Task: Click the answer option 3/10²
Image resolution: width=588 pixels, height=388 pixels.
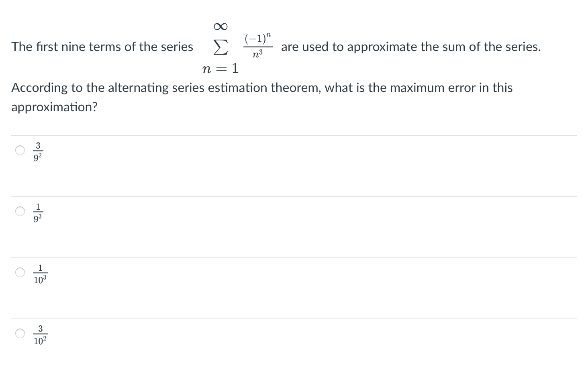Action: (40, 335)
